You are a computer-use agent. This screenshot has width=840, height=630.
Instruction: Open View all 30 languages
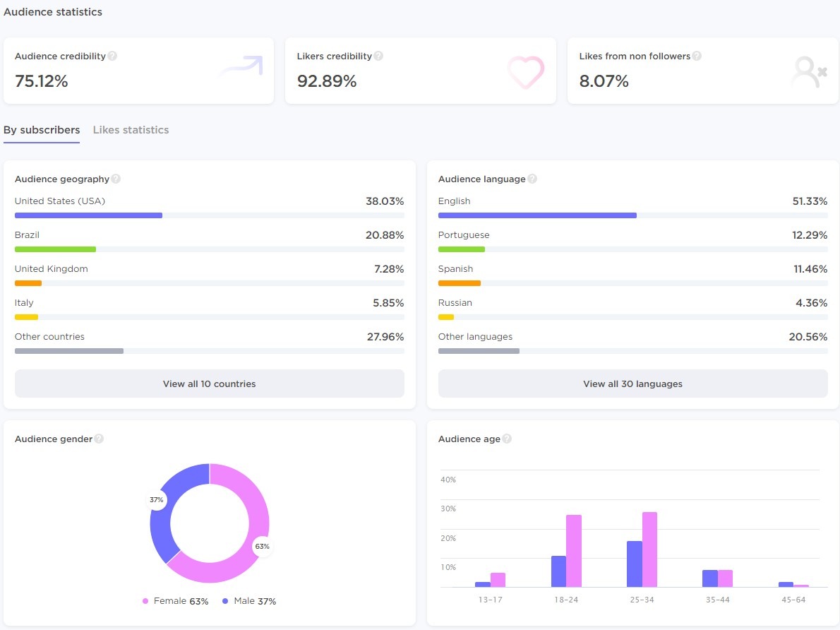[x=632, y=384]
